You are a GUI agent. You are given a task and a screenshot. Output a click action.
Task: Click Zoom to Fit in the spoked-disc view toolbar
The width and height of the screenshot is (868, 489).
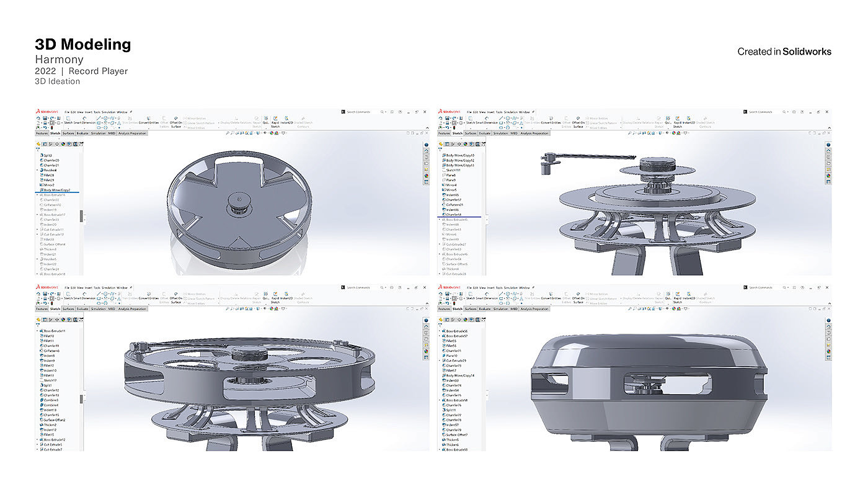[227, 133]
